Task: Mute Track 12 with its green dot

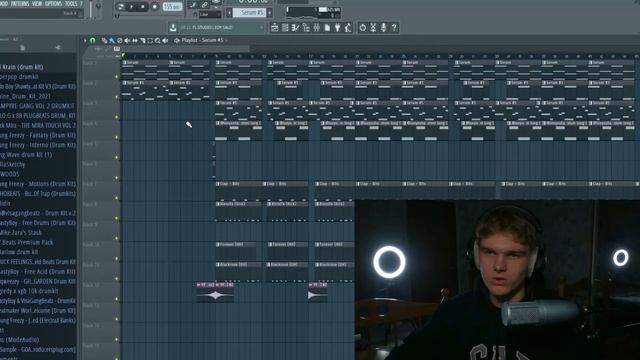Action: click(117, 299)
